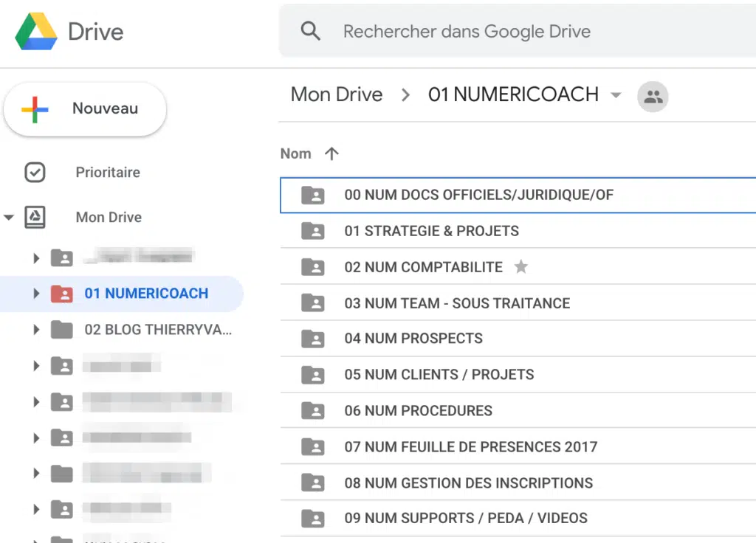Click the Mon Drive icon in sidebar
The image size is (756, 543).
35,217
